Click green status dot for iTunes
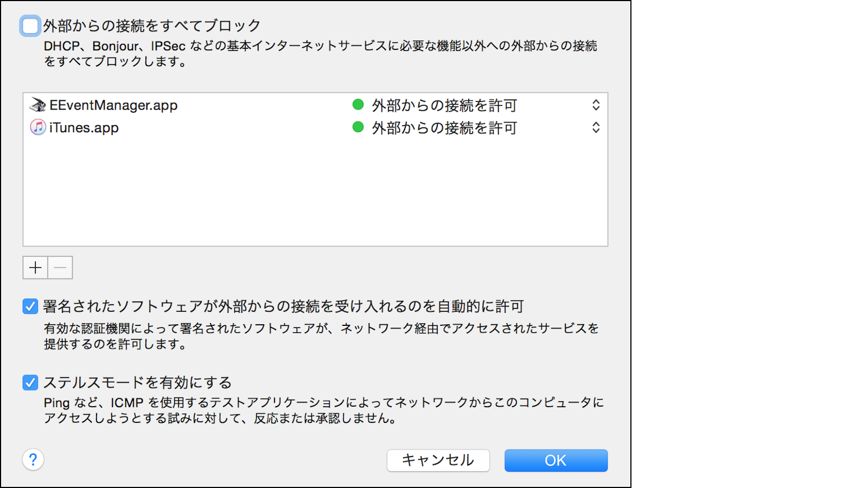Image resolution: width=868 pixels, height=488 pixels. click(358, 127)
